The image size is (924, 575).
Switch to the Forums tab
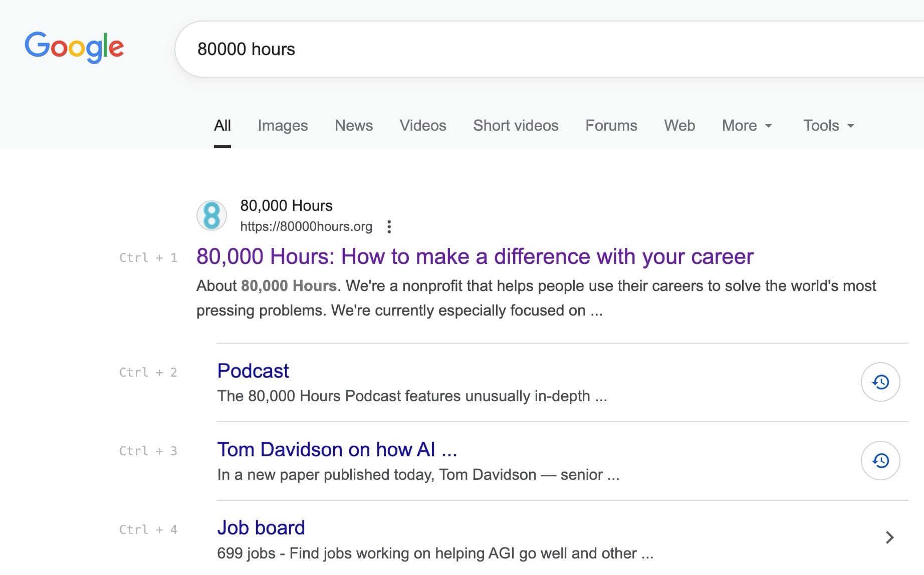point(611,125)
